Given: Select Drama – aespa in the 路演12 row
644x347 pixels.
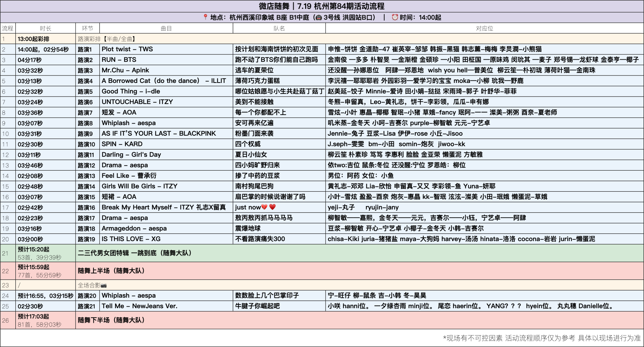Looking at the screenshot, I should point(166,165).
